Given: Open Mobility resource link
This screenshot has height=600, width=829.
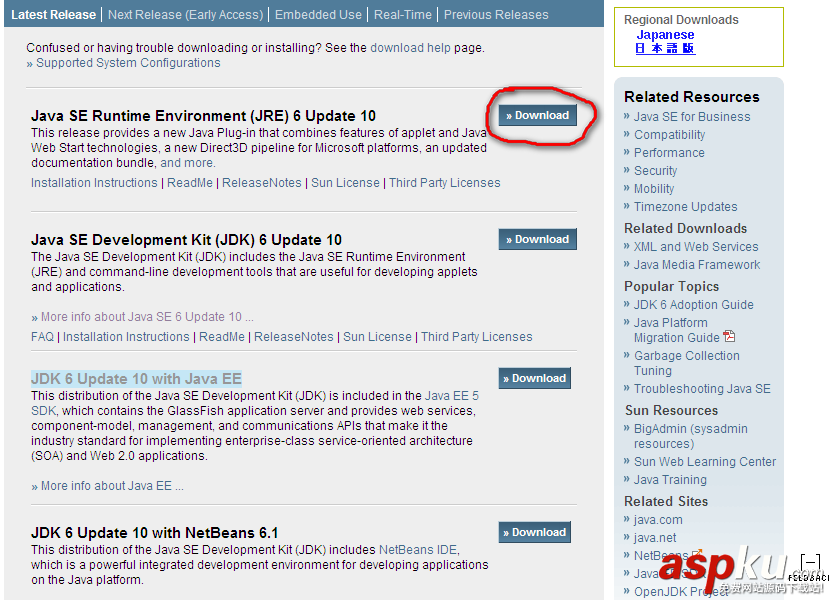Looking at the screenshot, I should 654,189.
